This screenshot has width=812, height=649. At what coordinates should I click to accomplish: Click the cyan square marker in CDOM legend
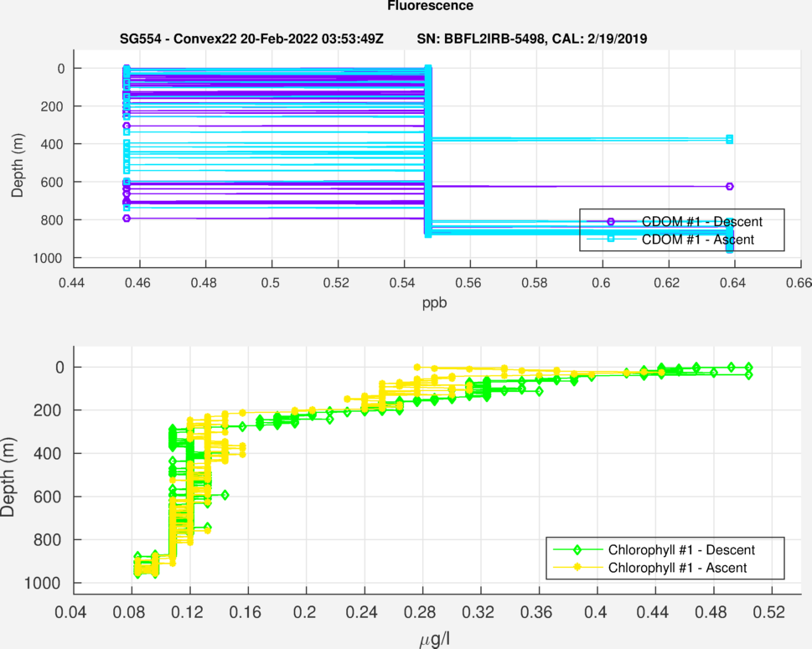point(611,239)
